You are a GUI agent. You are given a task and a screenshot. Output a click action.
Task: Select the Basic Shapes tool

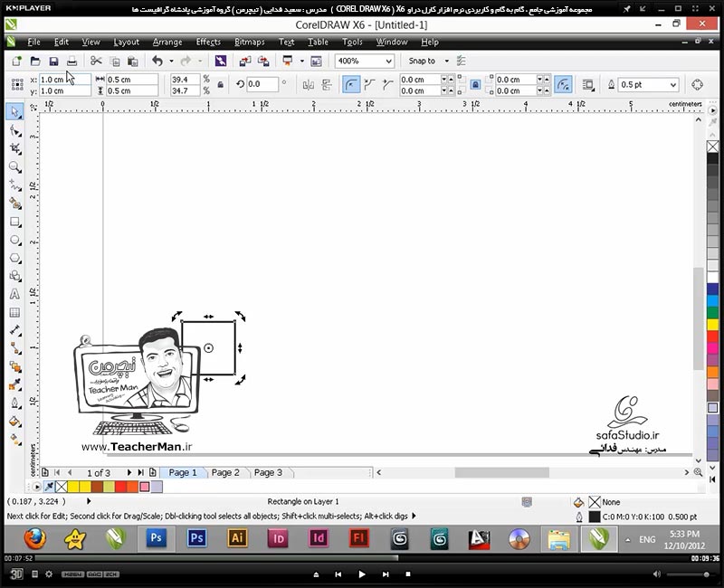pyautogui.click(x=14, y=276)
